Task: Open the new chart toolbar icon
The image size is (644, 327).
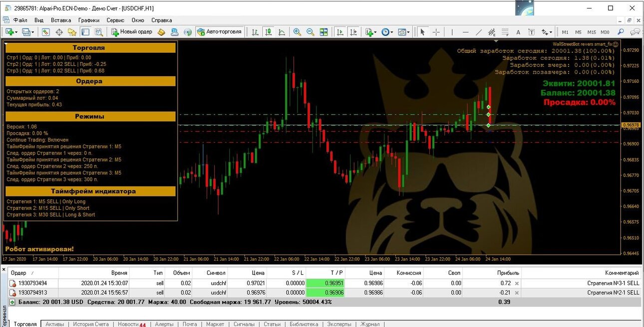Action: pyautogui.click(x=9, y=32)
